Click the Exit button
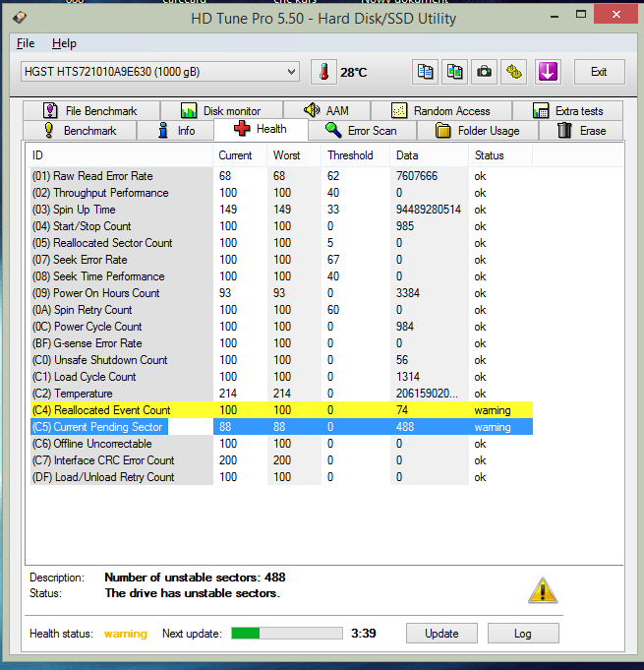The width and height of the screenshot is (644, 670). [x=599, y=72]
